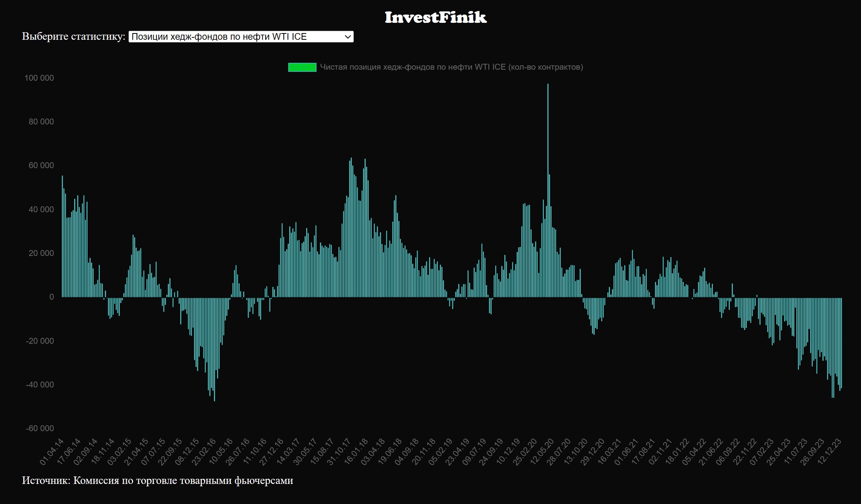Click the 23.02.16 x-axis date label
861x504 pixels.
point(205,452)
